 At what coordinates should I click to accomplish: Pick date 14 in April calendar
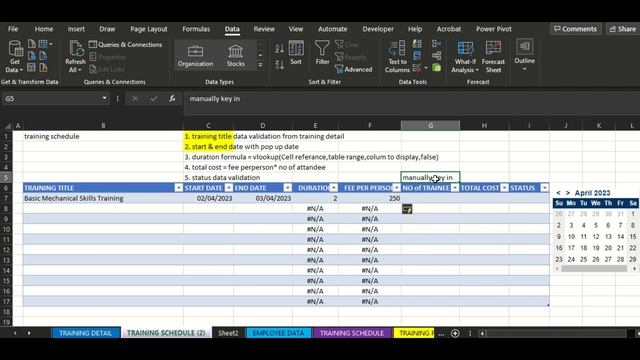620,237
